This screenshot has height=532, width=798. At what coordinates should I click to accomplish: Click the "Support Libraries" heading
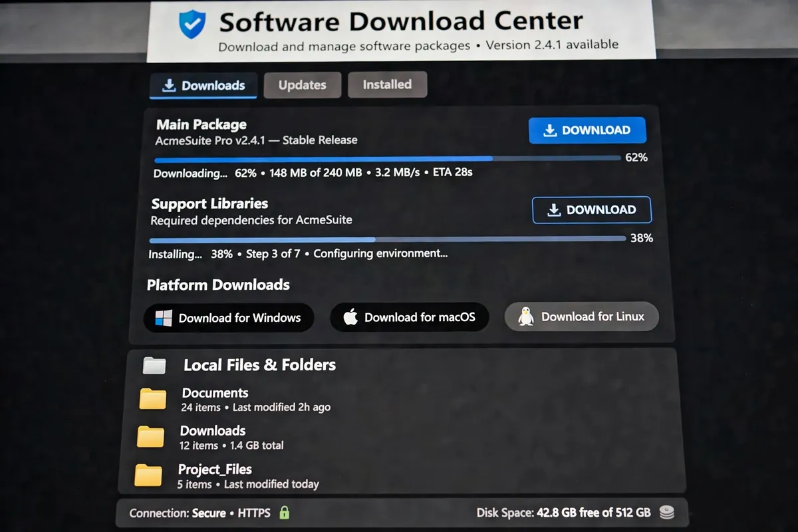[209, 204]
